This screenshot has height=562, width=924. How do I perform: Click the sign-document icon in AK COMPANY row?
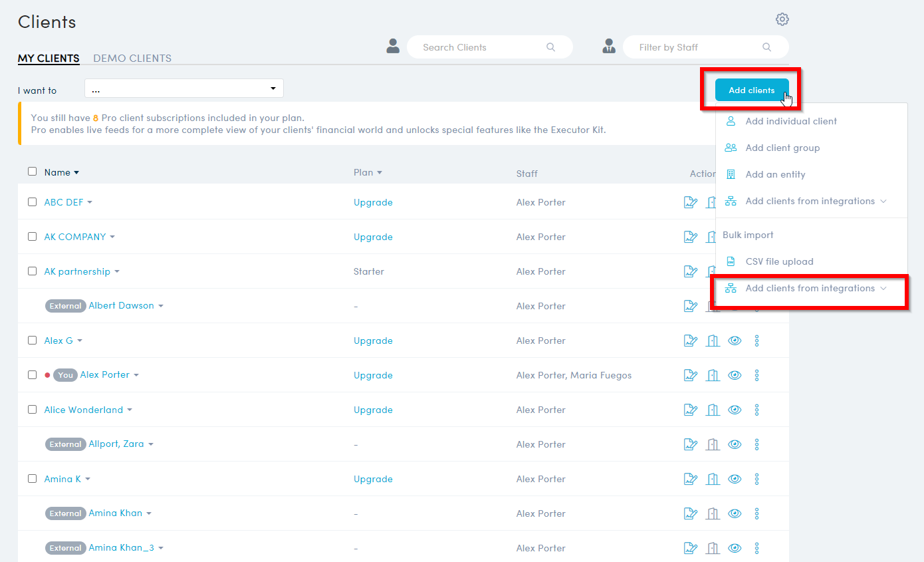coord(691,237)
